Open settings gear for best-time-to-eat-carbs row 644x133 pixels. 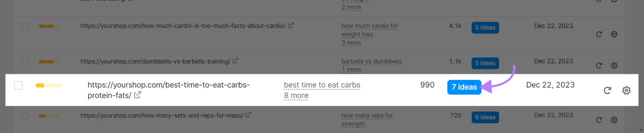point(626,90)
